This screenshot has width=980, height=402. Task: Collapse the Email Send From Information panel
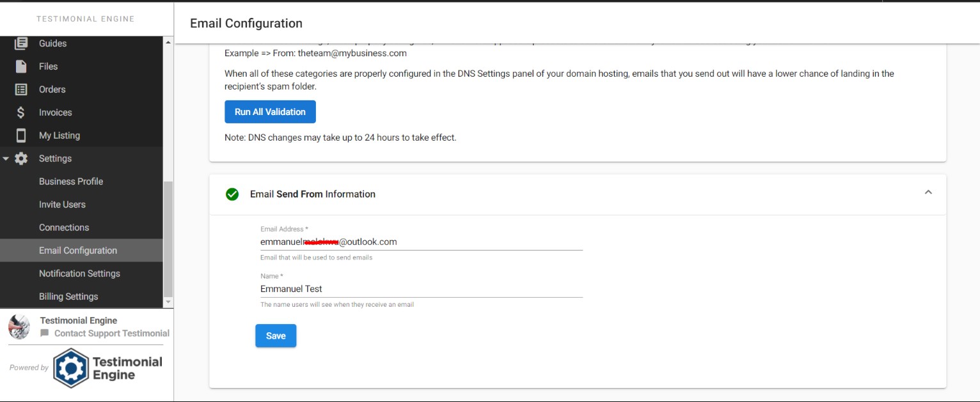click(x=928, y=192)
